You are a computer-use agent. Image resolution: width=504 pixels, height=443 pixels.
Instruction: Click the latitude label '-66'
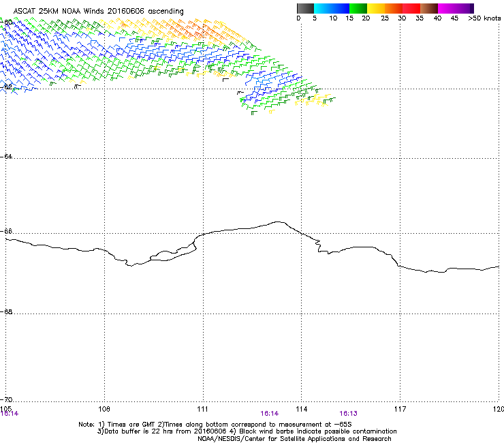6,231
